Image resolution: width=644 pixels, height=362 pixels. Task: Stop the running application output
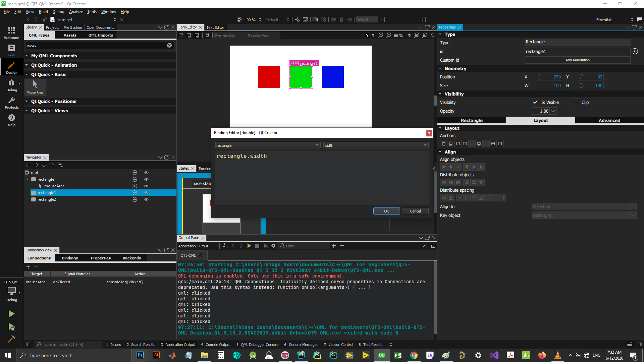coord(257,246)
